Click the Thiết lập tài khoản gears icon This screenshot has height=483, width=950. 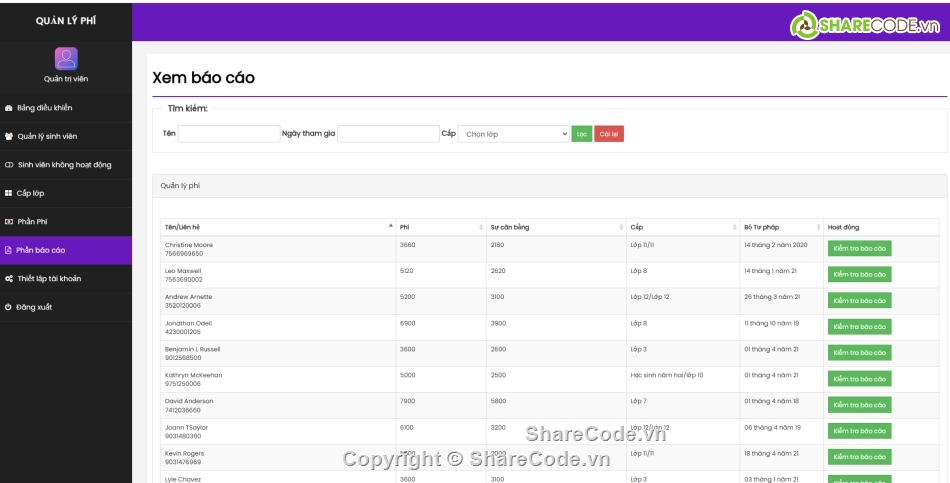(8, 279)
